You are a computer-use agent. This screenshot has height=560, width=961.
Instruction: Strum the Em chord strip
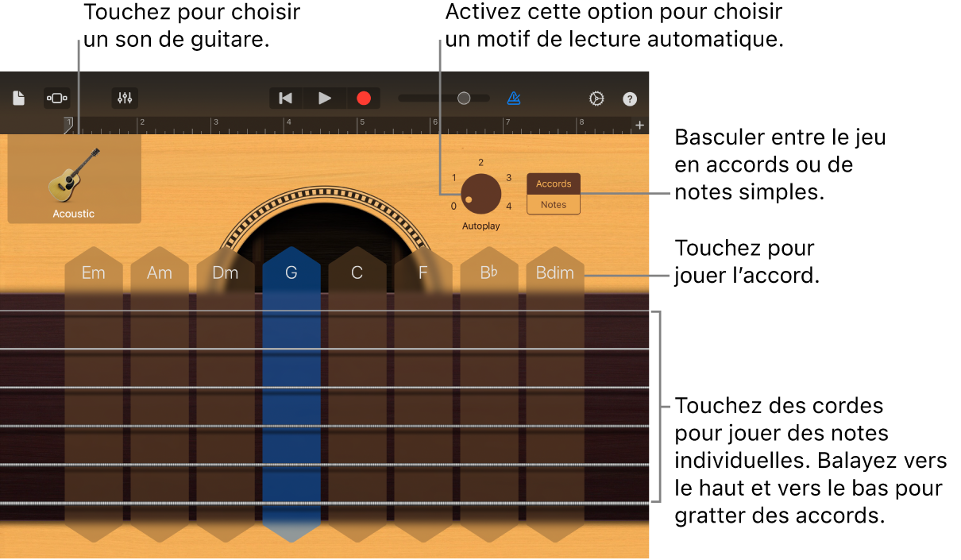click(x=93, y=272)
